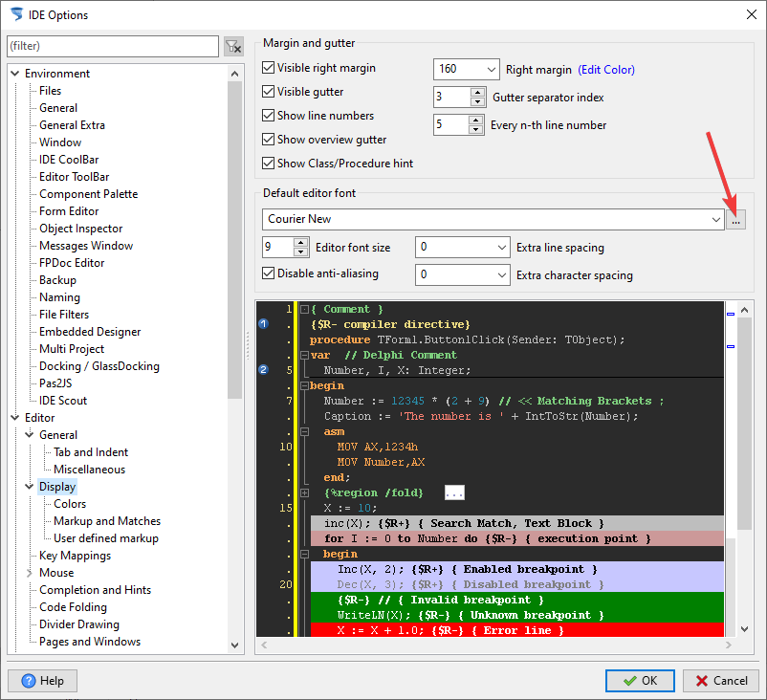Open the Extra line spacing dropdown

point(501,248)
